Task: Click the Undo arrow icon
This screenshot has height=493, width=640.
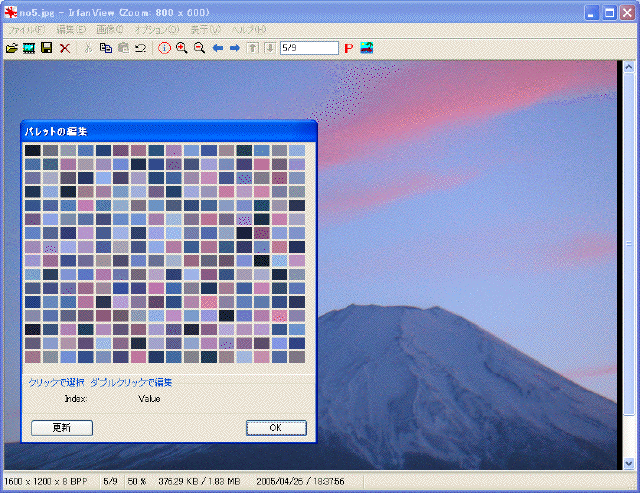Action: coord(141,48)
